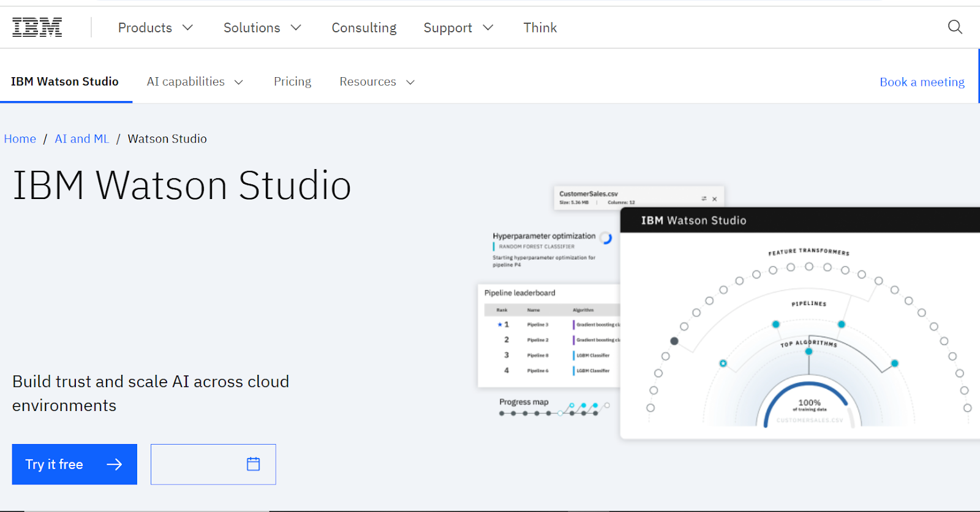Open the Support menu
980x512 pixels.
click(458, 28)
